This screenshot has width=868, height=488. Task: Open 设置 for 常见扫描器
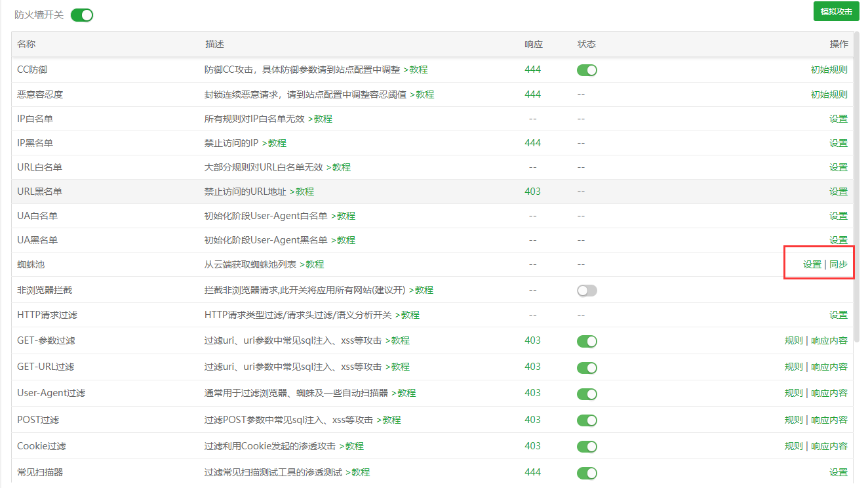(x=838, y=472)
